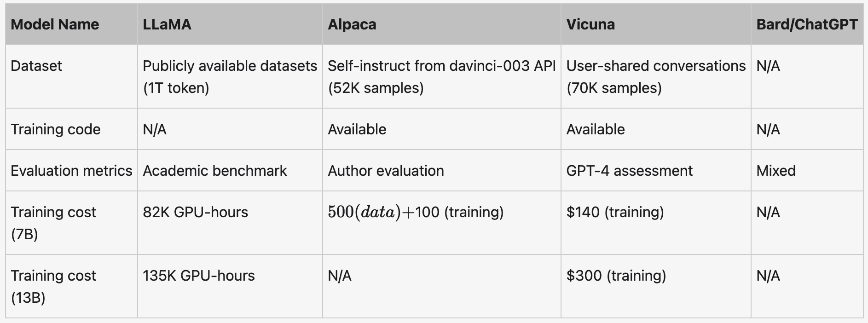Select the Author evaluation cell
Viewport: 868px width, 323px height.
pyautogui.click(x=442, y=170)
